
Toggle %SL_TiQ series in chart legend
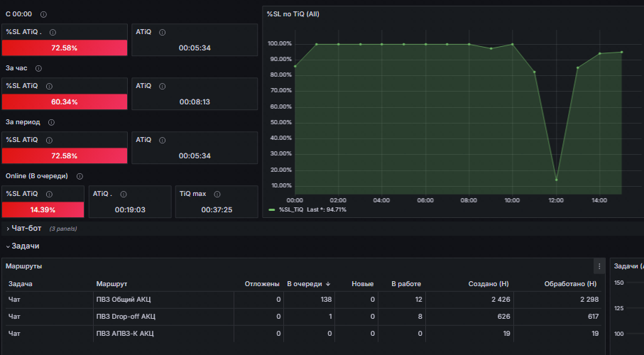click(x=291, y=209)
